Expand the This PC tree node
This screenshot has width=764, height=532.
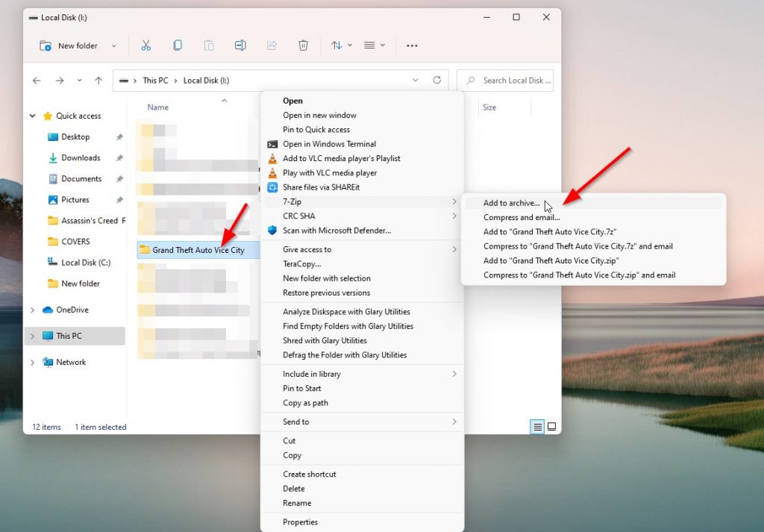[33, 337]
